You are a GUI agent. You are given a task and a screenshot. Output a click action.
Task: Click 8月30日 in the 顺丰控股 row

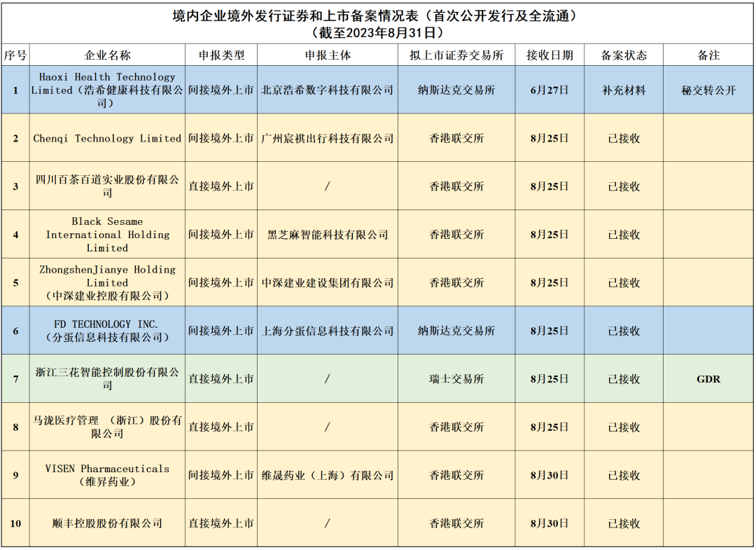[549, 523]
